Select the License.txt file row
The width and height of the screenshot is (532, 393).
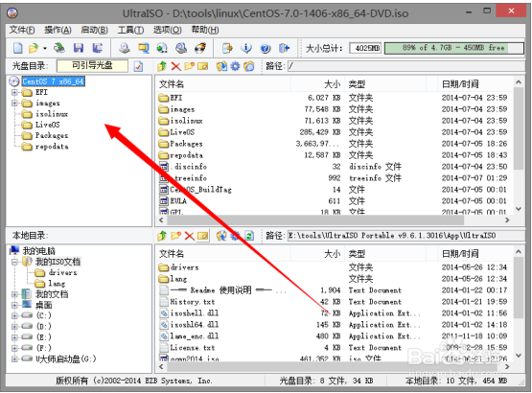(335, 348)
